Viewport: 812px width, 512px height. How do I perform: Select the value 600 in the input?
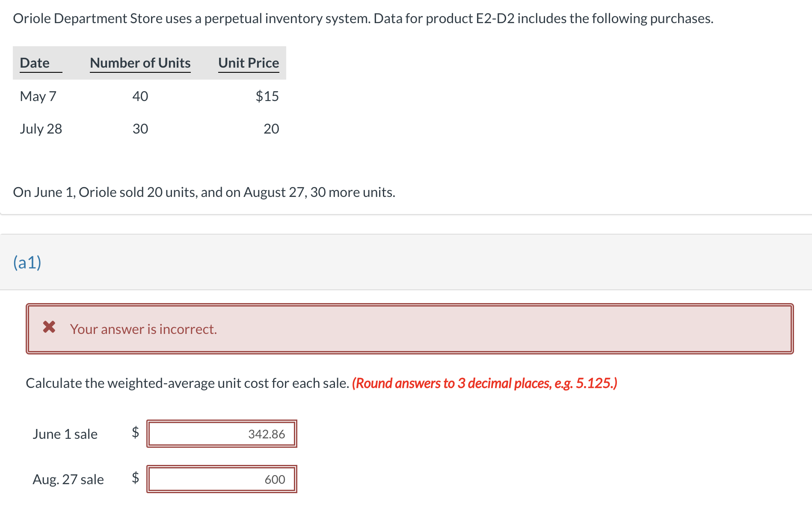pyautogui.click(x=276, y=479)
